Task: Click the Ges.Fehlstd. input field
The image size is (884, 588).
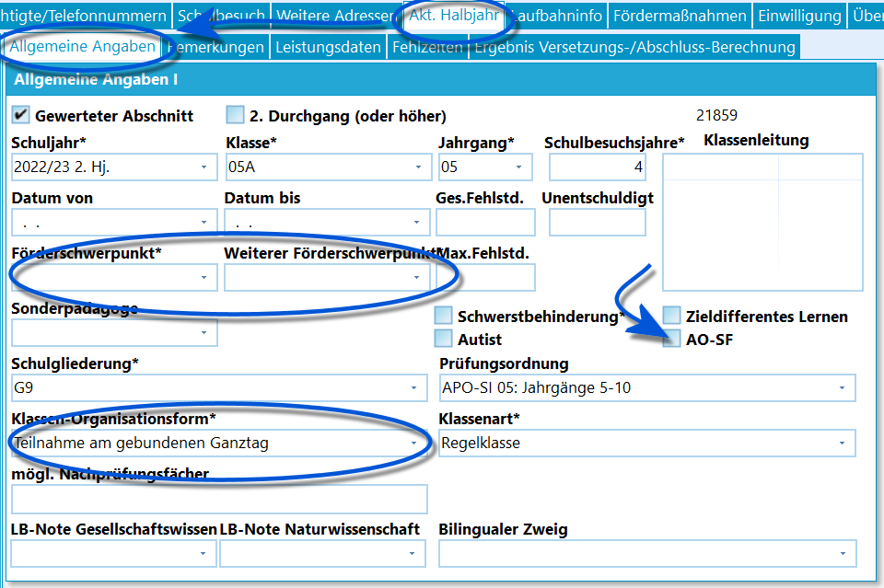Action: pyautogui.click(x=485, y=223)
